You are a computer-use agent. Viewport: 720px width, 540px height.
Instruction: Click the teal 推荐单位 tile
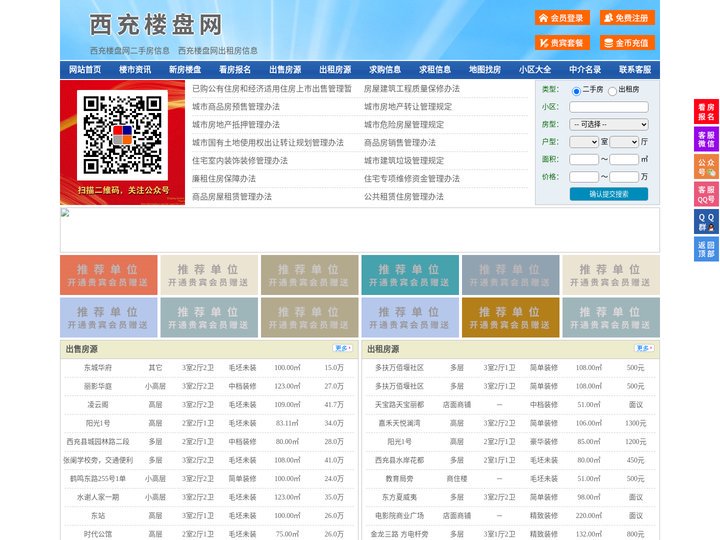(x=410, y=275)
